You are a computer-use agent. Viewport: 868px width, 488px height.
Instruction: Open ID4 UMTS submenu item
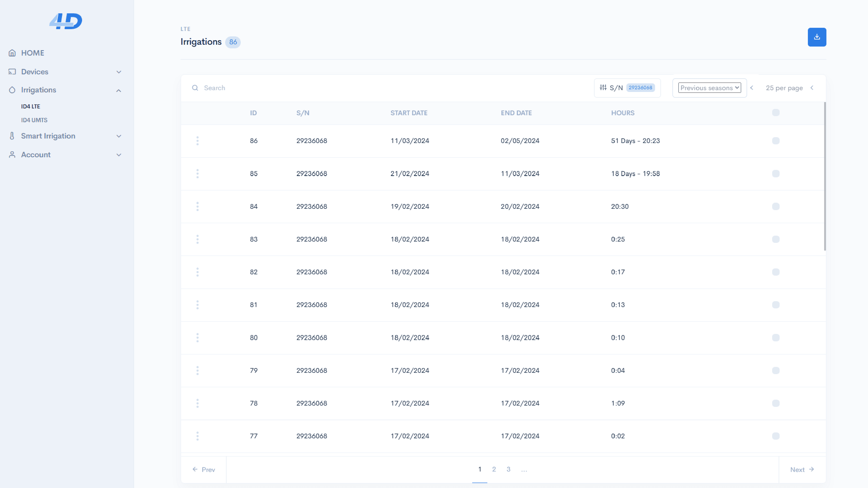tap(34, 120)
